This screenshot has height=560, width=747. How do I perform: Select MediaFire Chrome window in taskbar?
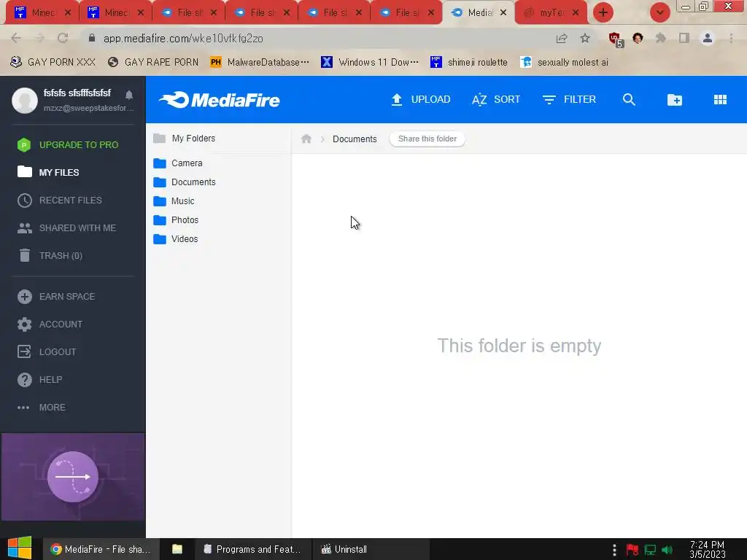101,549
